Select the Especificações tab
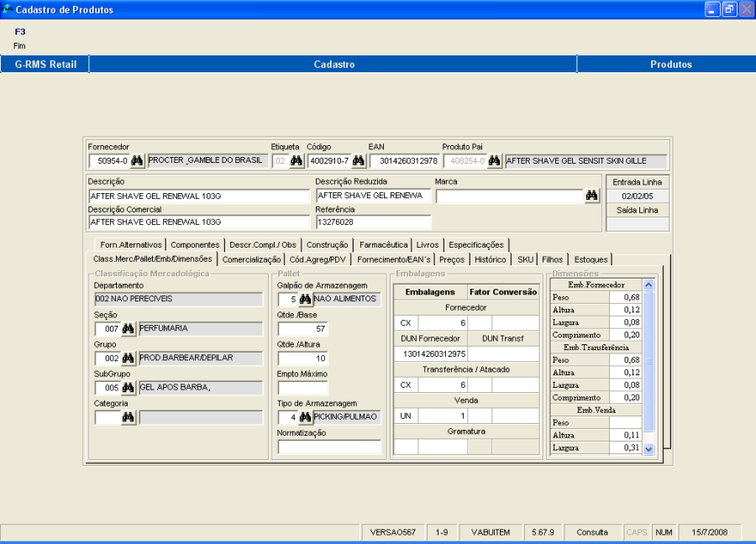Image resolution: width=756 pixels, height=544 pixels. tap(476, 245)
